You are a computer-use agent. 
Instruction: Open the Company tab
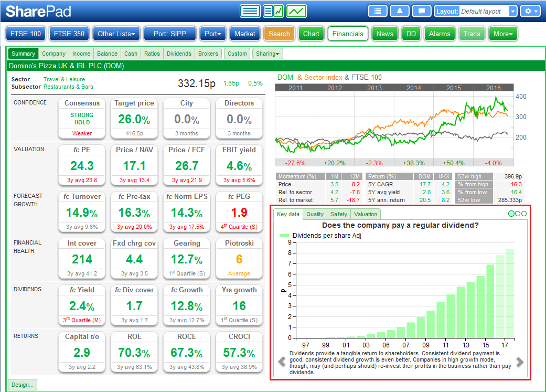point(53,54)
